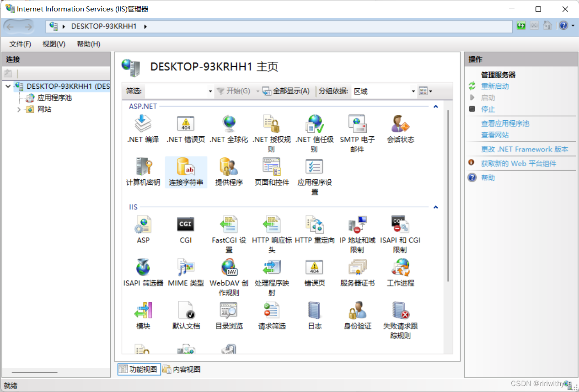Viewport: 579px width, 392px height.
Task: Open the help dropdown arrow in toolbar
Action: click(x=573, y=26)
